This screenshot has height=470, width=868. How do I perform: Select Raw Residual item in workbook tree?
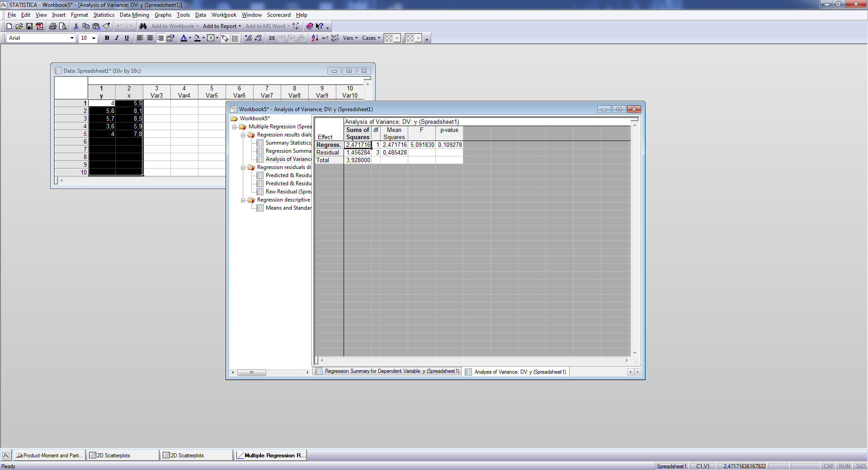(288, 192)
